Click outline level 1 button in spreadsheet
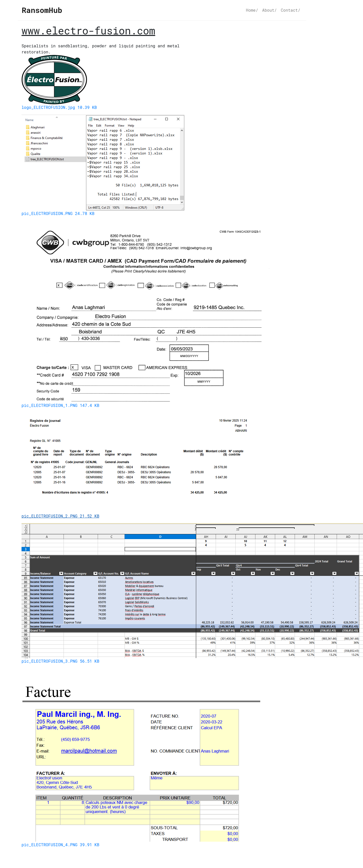 tap(25, 526)
